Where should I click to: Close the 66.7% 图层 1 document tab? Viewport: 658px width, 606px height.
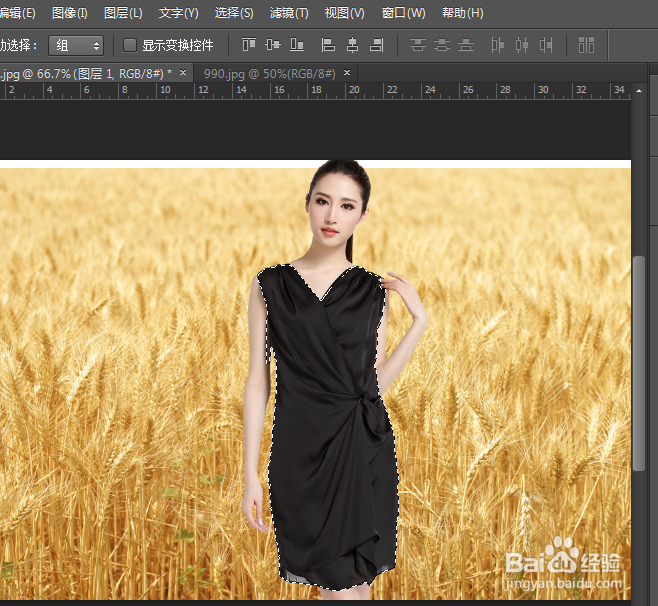[183, 73]
